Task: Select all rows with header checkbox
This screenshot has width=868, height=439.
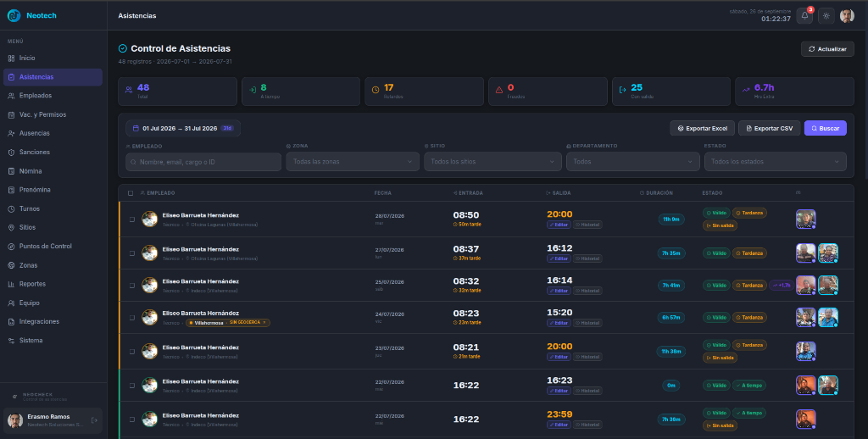Action: 131,193
